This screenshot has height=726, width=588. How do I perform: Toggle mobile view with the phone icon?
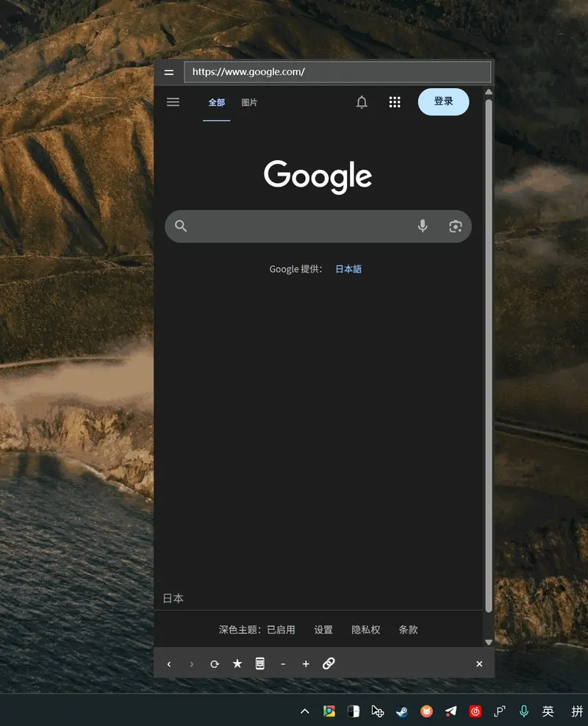click(260, 664)
